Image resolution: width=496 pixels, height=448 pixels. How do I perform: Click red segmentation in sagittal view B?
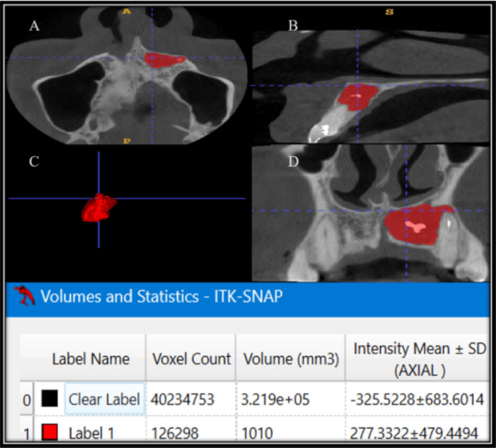pos(357,96)
